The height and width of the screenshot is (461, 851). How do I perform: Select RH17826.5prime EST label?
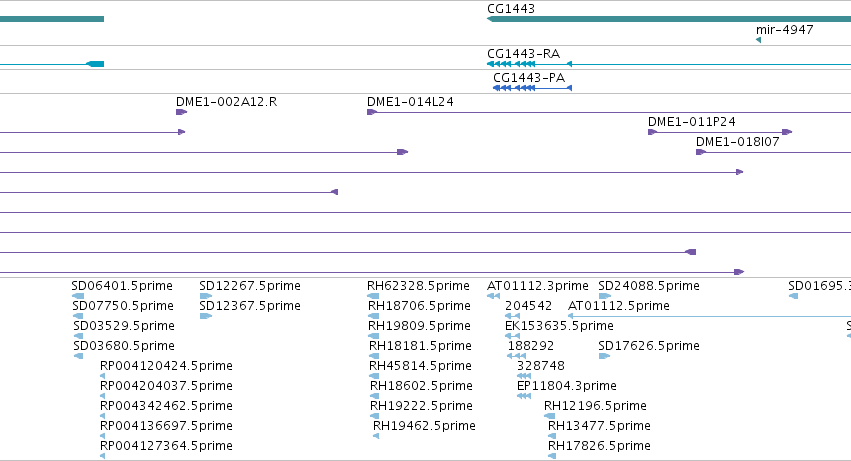click(x=599, y=446)
